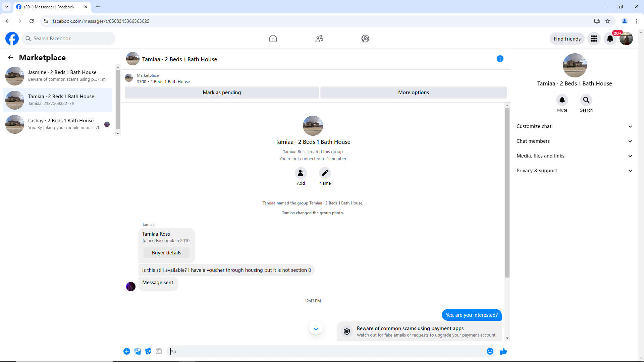Image resolution: width=644 pixels, height=362 pixels.
Task: Close the Messenger browser tab
Action: pos(86,7)
